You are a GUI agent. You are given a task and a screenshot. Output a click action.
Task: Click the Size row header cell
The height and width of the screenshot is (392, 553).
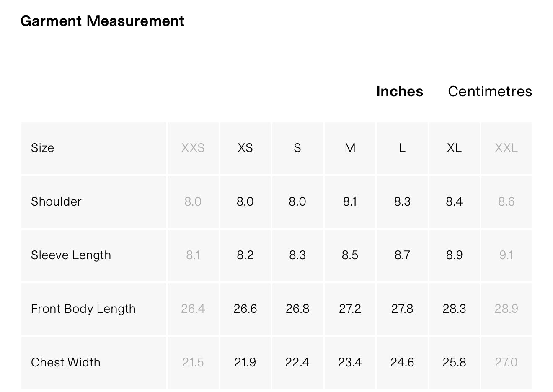point(42,148)
